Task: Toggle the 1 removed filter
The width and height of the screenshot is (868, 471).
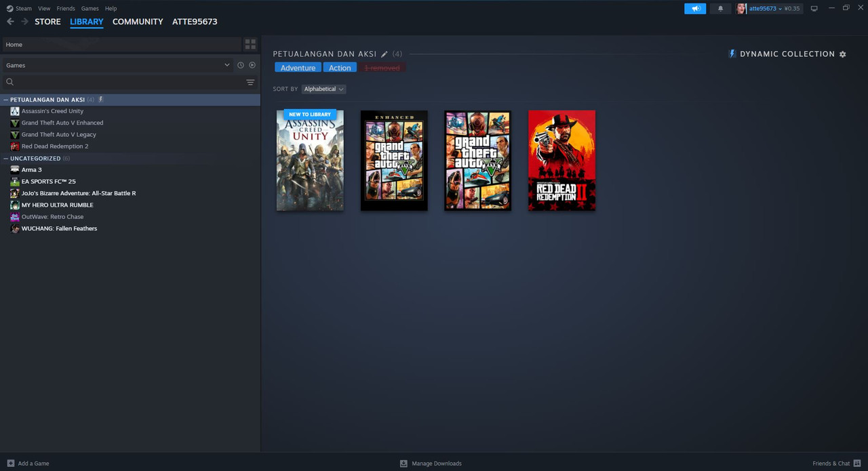Action: 382,68
